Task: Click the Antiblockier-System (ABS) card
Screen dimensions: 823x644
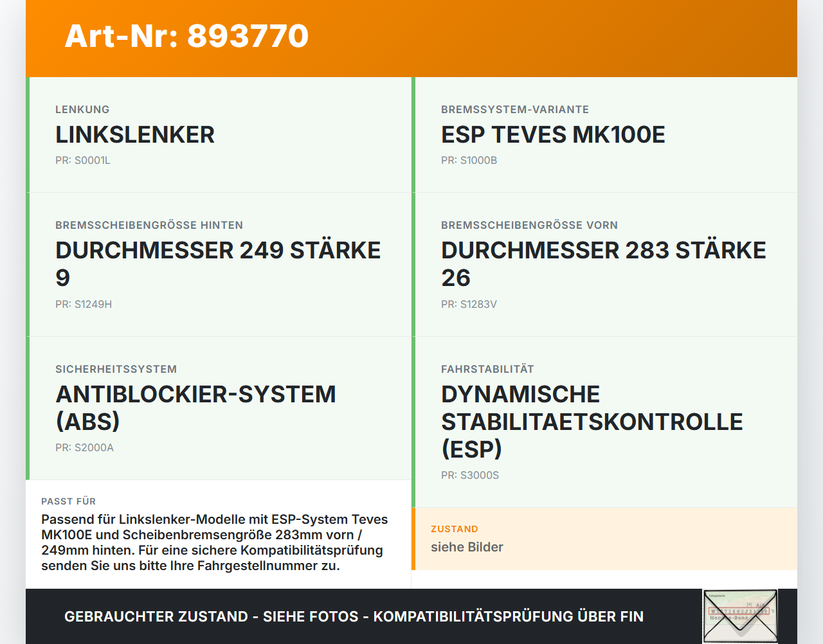Action: (219, 408)
